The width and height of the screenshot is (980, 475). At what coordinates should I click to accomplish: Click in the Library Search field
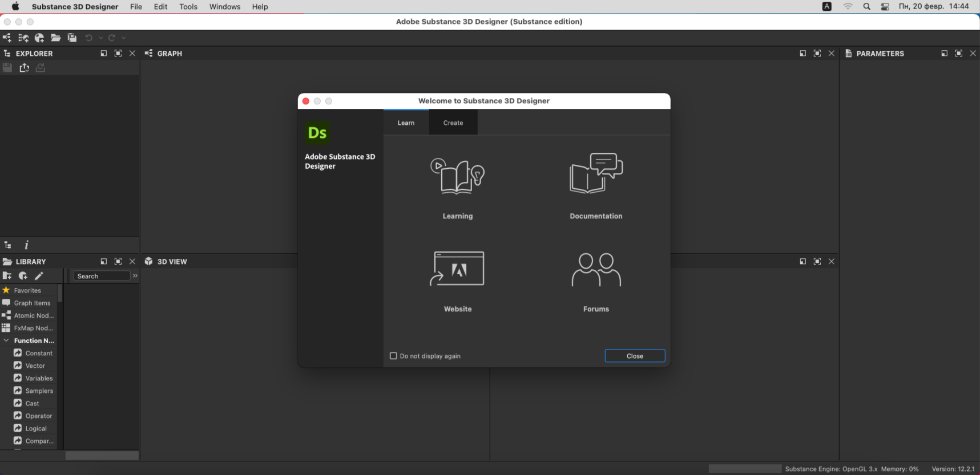point(102,276)
